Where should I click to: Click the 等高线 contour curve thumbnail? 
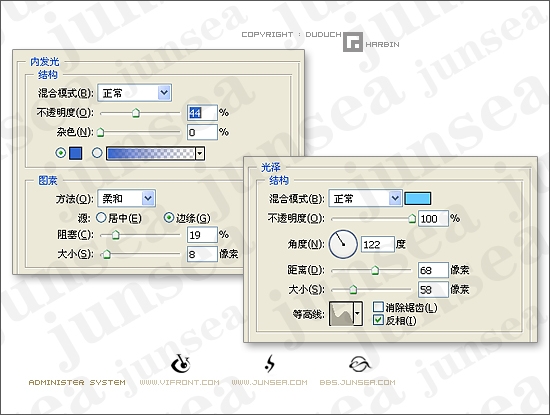click(342, 314)
